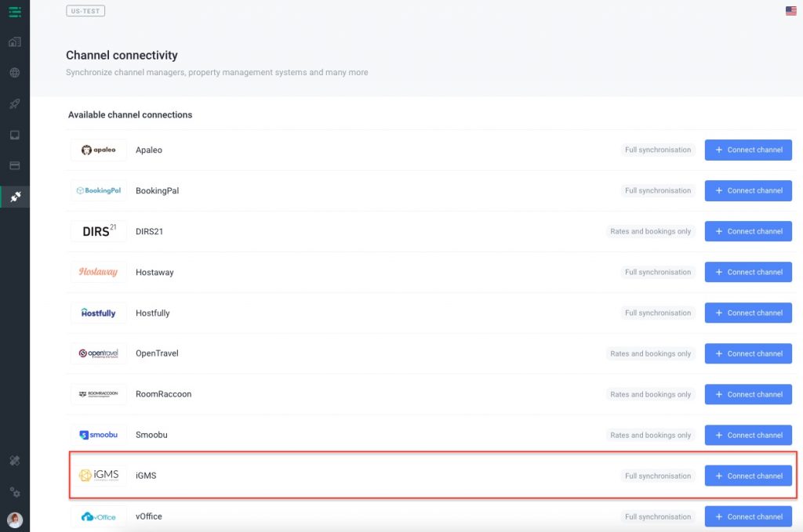Click Smoobu's Rates and bookings only badge
The width and height of the screenshot is (803, 532).
pyautogui.click(x=650, y=436)
